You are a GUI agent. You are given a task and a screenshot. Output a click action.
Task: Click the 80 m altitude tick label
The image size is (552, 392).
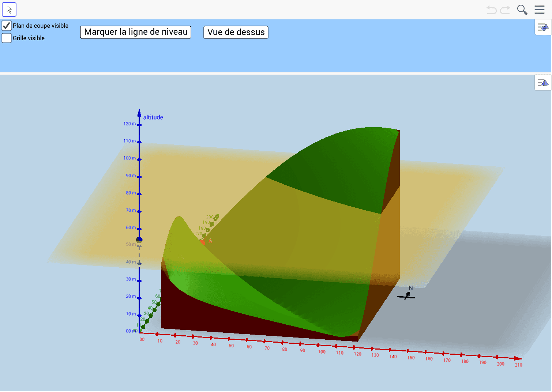click(131, 193)
